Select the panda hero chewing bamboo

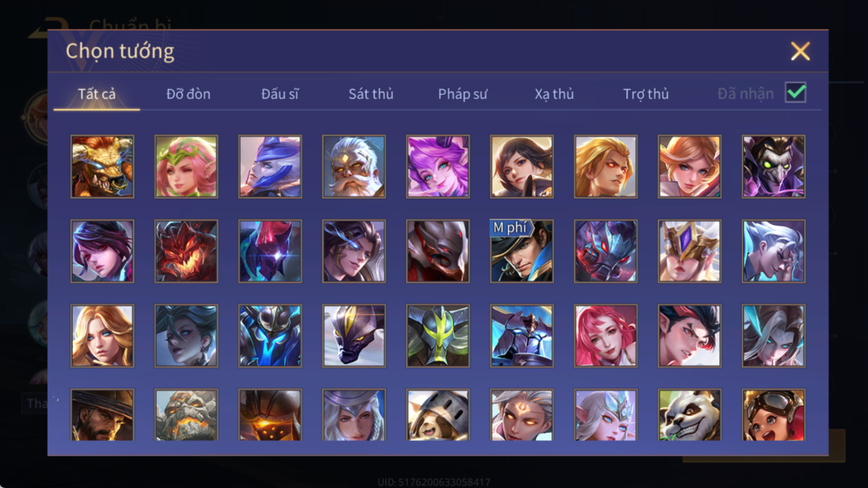[x=689, y=415]
